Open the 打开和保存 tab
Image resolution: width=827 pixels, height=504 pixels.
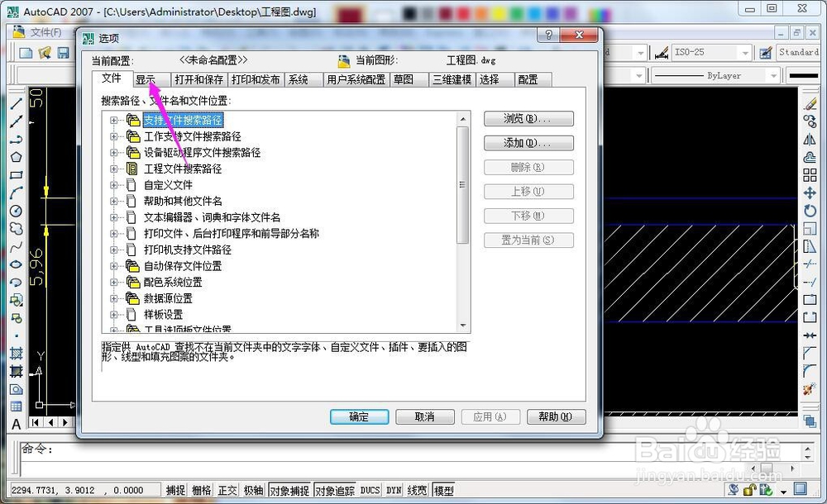tap(198, 79)
